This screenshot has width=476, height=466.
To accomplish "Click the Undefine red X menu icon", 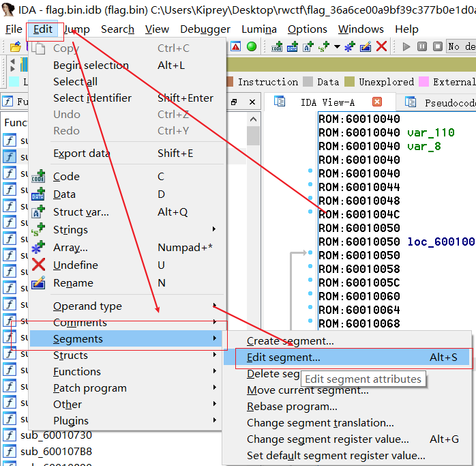I will (39, 265).
